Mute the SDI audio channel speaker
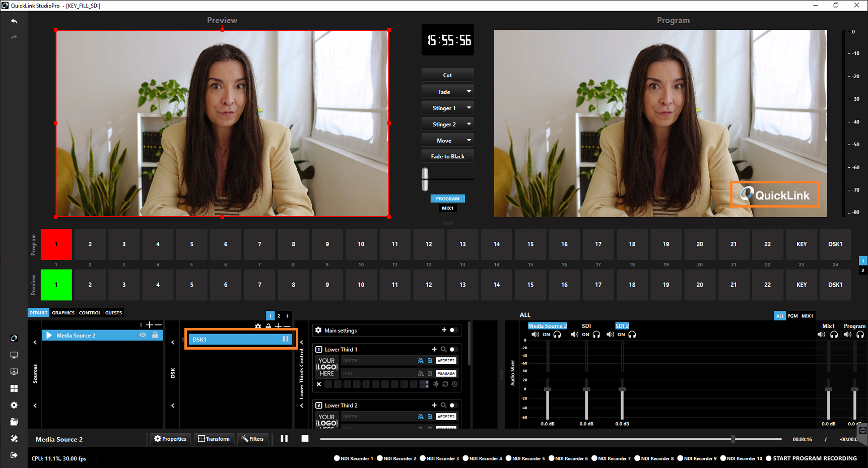 coord(574,335)
